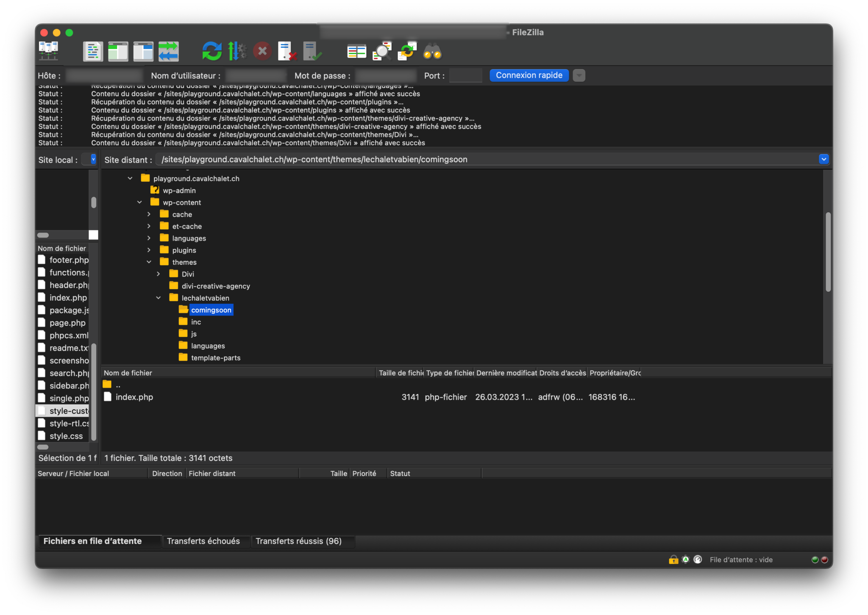Click the Serveur / Fichier local column header
This screenshot has width=868, height=615.
(x=92, y=474)
